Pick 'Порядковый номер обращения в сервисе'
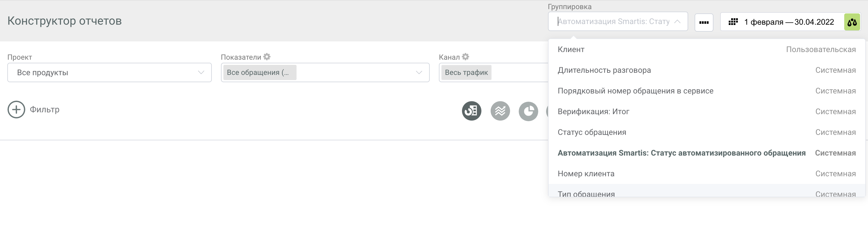 tap(635, 91)
